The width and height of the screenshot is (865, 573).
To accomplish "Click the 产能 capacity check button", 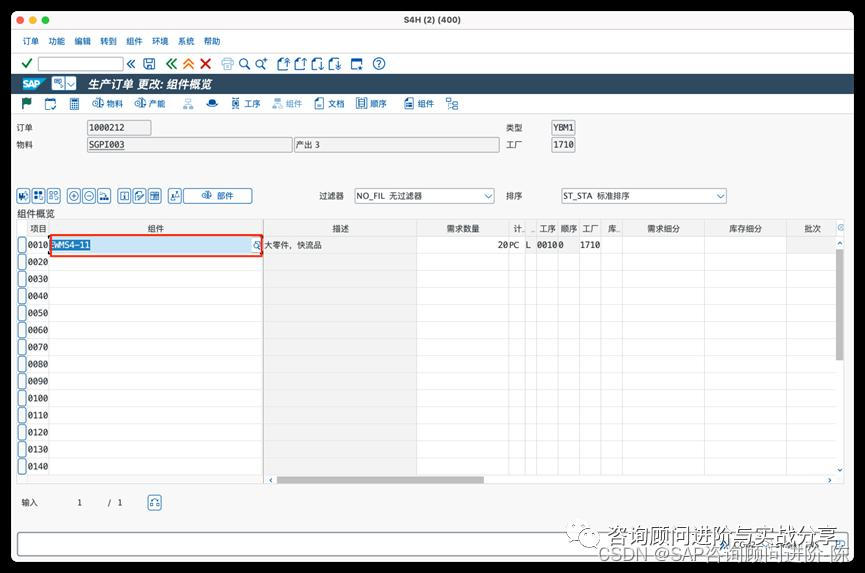I will [x=150, y=103].
